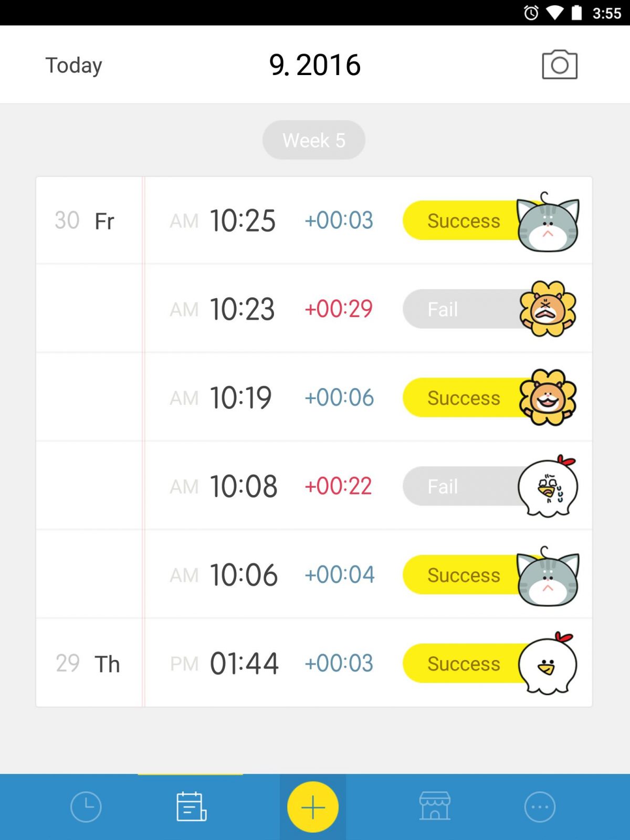630x840 pixels.
Task: Tap the angry lion on 10:23 row
Action: 548,309
